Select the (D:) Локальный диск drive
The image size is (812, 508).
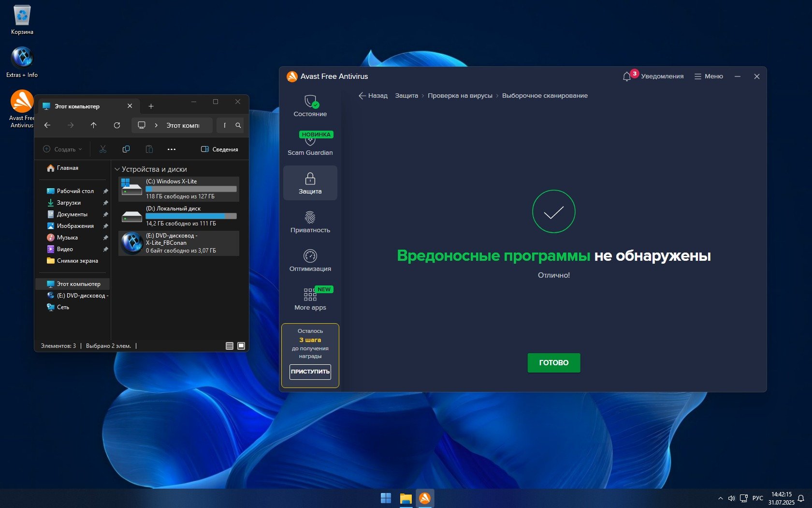pos(179,216)
